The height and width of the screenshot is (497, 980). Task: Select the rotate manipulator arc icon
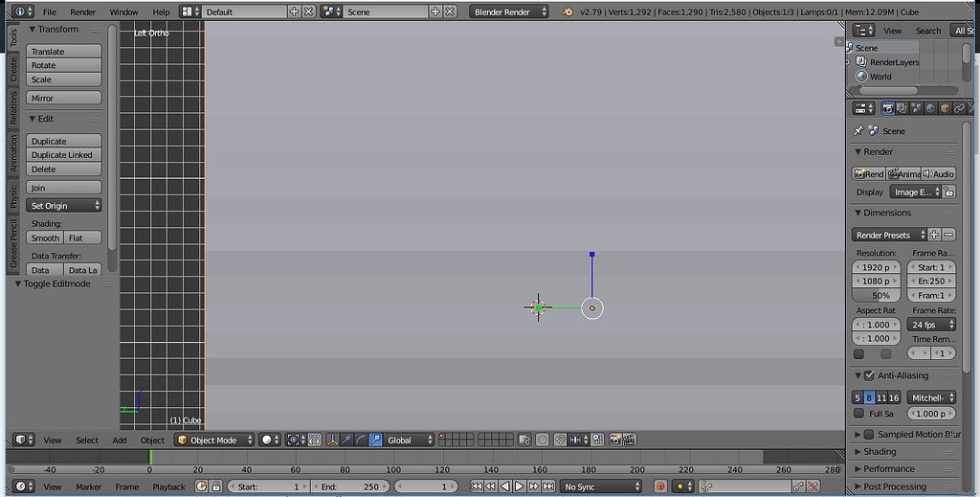click(x=361, y=440)
